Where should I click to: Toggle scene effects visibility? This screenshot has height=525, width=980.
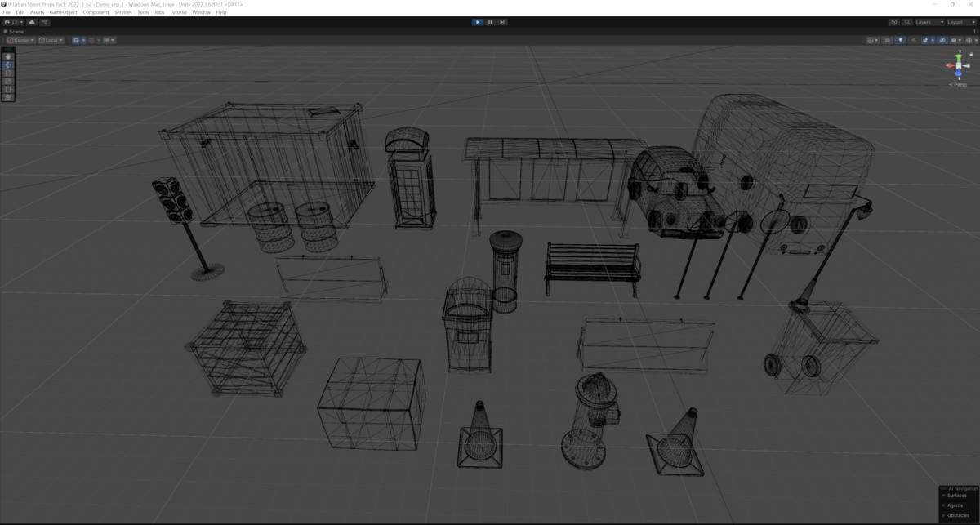pyautogui.click(x=925, y=40)
